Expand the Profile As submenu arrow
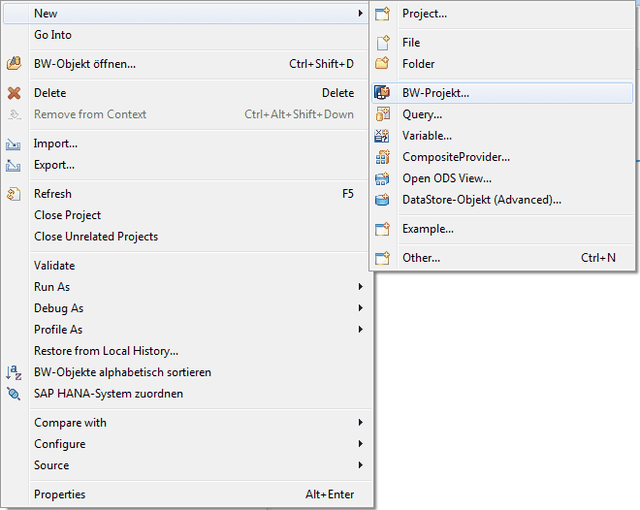640x510 pixels. click(x=360, y=329)
